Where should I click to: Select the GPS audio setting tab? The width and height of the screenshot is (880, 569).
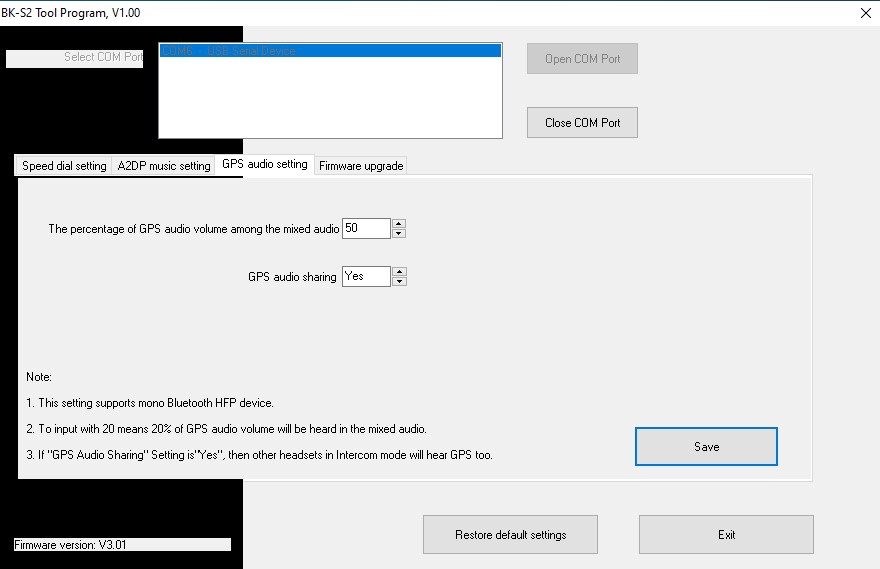pos(264,164)
